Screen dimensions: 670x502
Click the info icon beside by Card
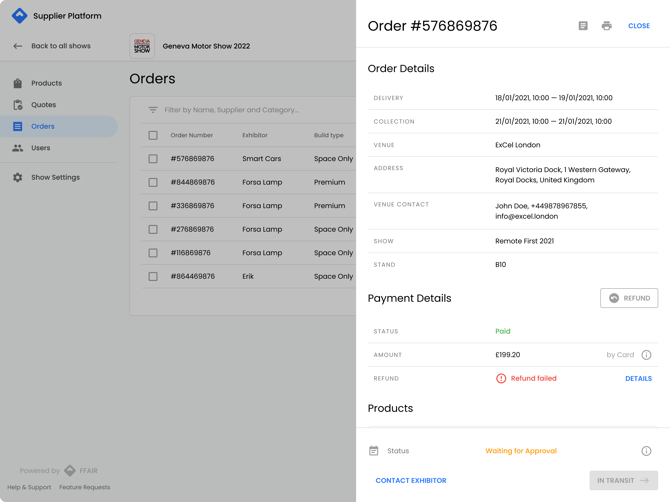(646, 355)
